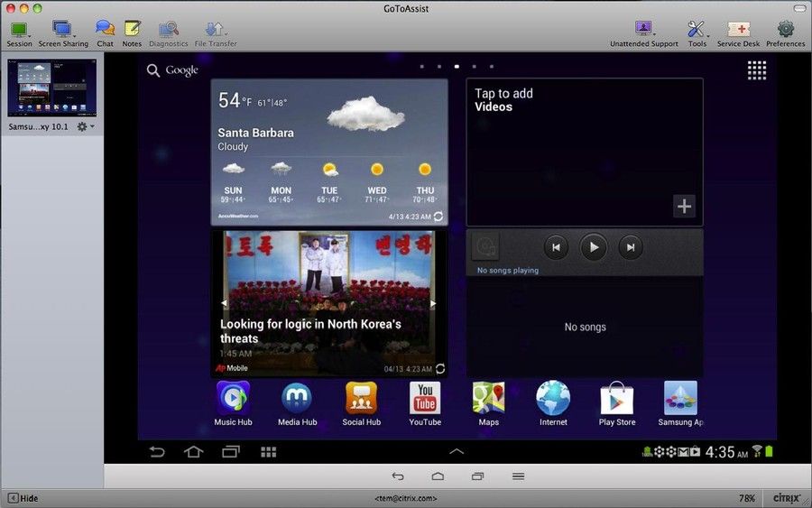
Task: Launch the Play Store app
Action: point(617,404)
